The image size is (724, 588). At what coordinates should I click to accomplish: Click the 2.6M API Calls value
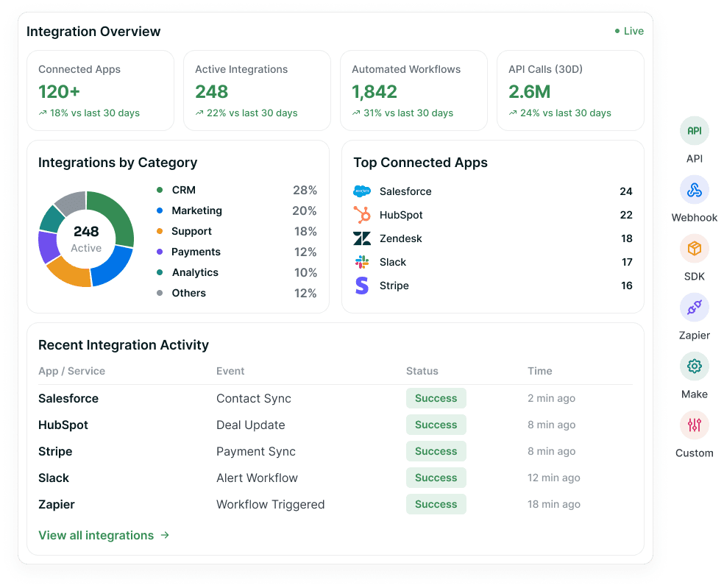[x=530, y=91]
